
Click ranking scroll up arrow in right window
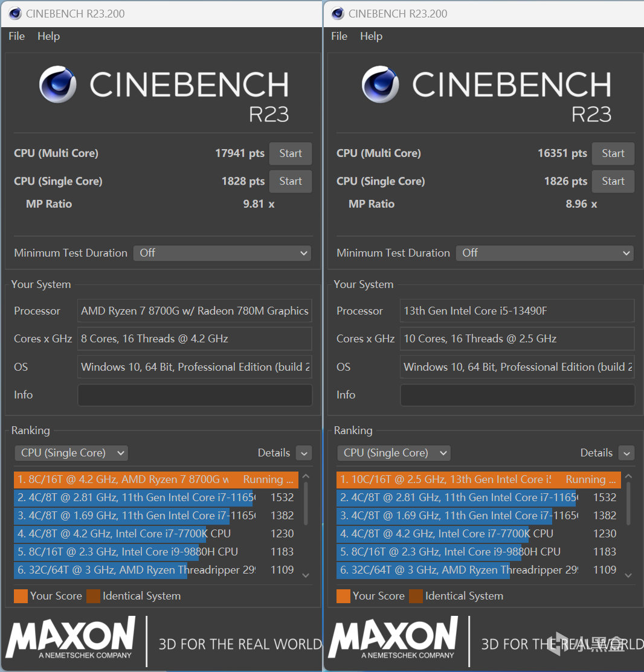click(628, 476)
